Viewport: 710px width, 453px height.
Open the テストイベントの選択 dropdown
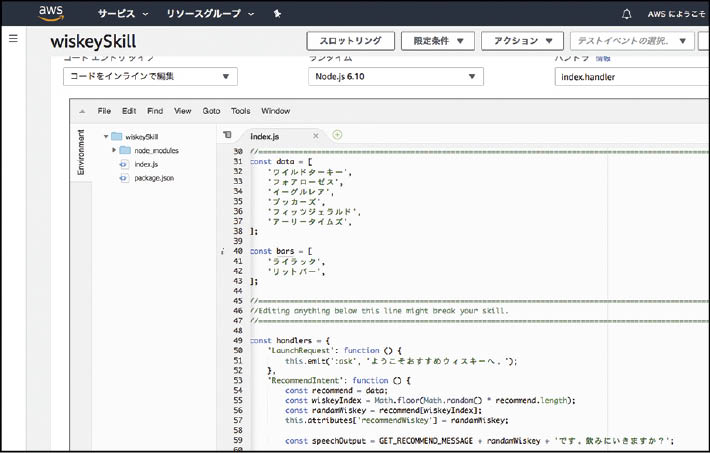(632, 41)
